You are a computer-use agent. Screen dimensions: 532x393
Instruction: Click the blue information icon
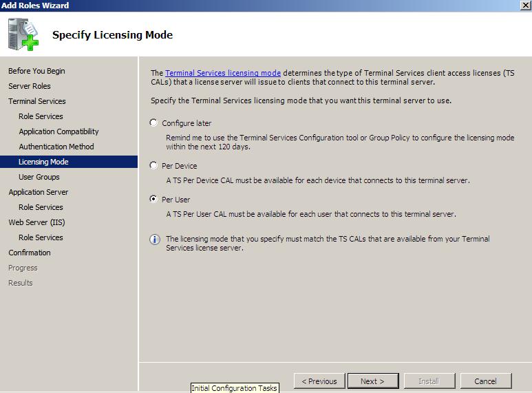(155, 240)
